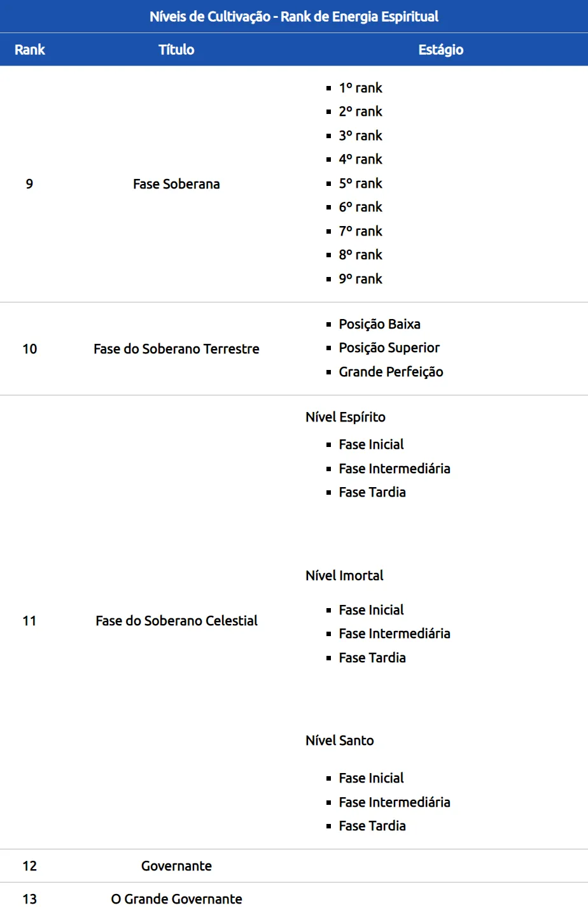The image size is (588, 915).
Task: Click the 9º rank list item
Action: pos(360,279)
